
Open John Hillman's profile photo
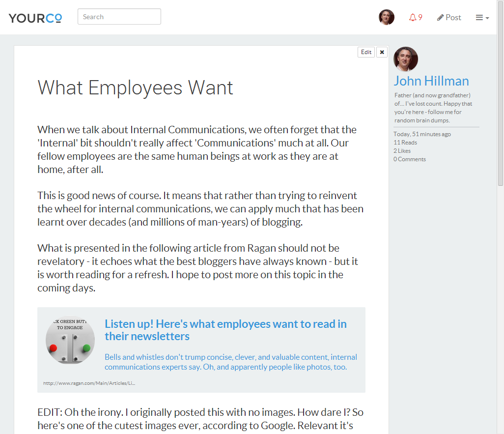tap(406, 59)
